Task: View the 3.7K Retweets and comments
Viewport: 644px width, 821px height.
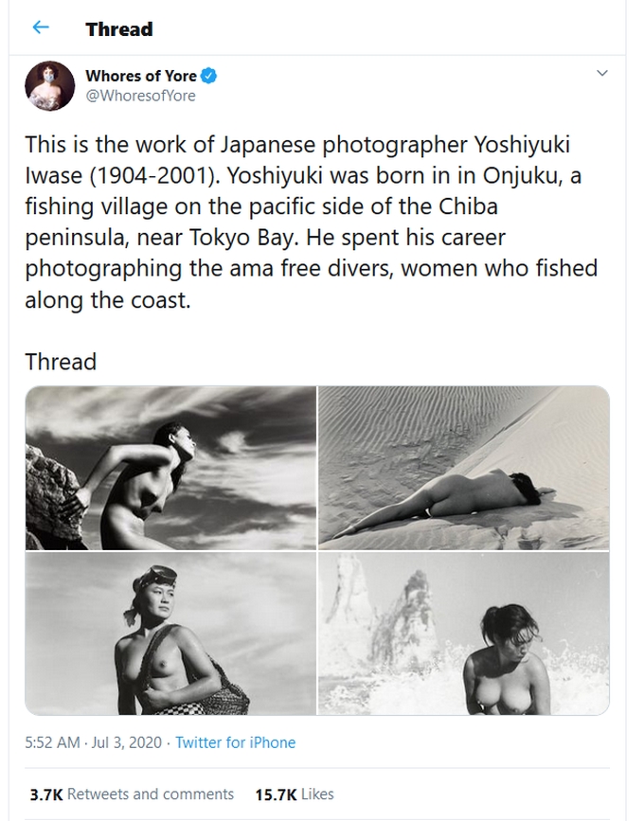Action: (132, 794)
